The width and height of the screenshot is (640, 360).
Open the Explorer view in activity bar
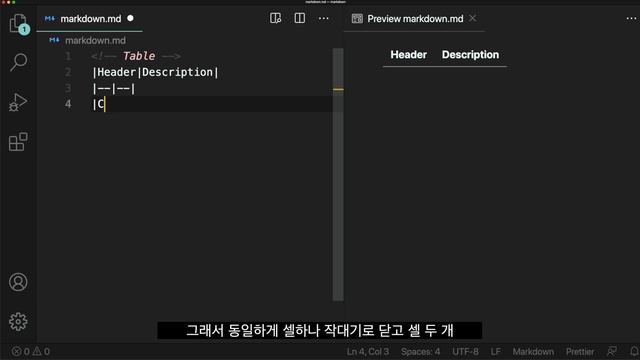(18, 23)
